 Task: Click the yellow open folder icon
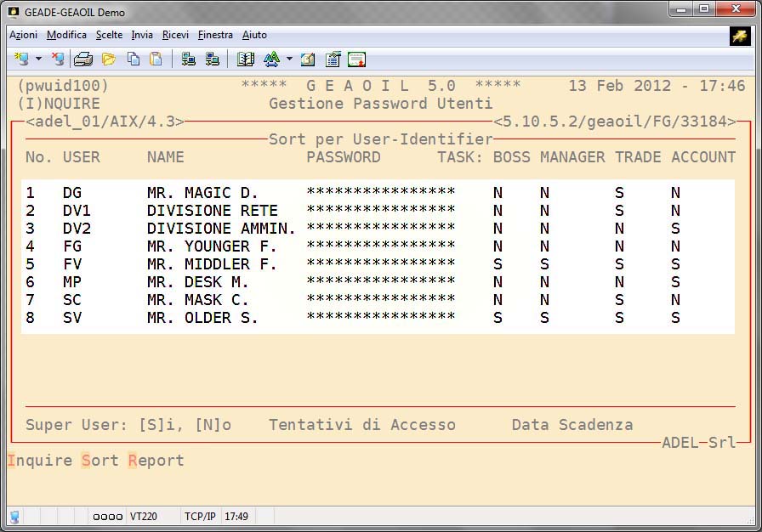(108, 59)
